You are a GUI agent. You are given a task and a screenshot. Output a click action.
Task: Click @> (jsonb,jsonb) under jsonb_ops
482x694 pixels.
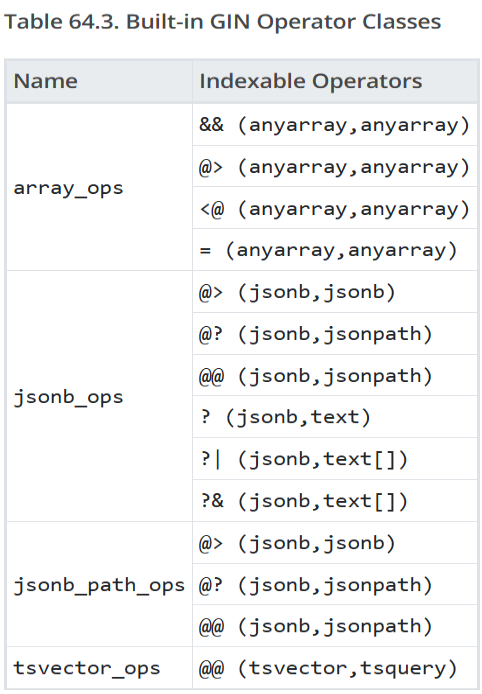pos(297,293)
